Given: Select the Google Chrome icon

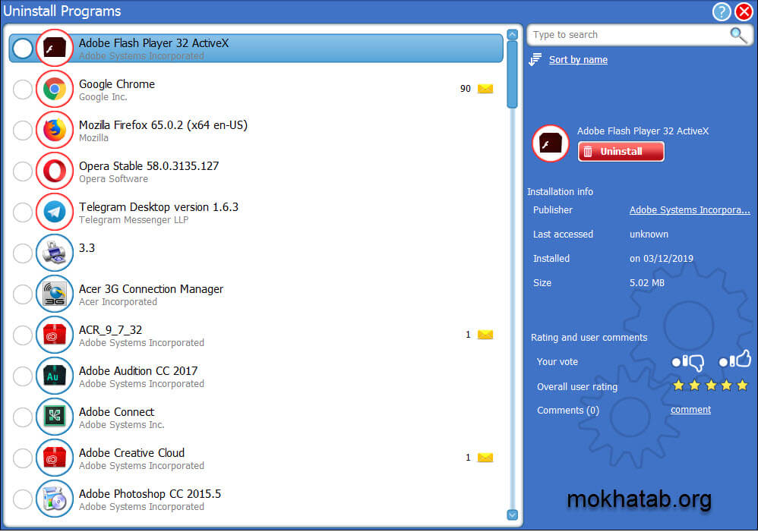Looking at the screenshot, I should [x=54, y=89].
